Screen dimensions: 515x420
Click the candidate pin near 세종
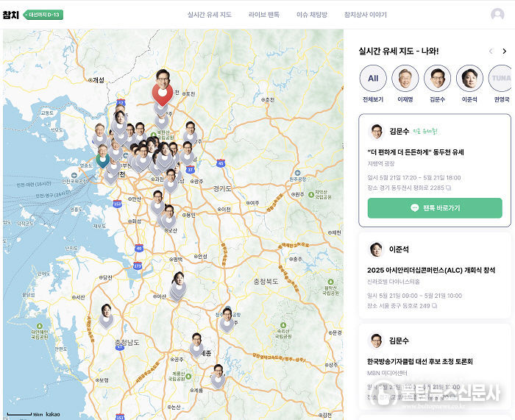[x=196, y=345]
